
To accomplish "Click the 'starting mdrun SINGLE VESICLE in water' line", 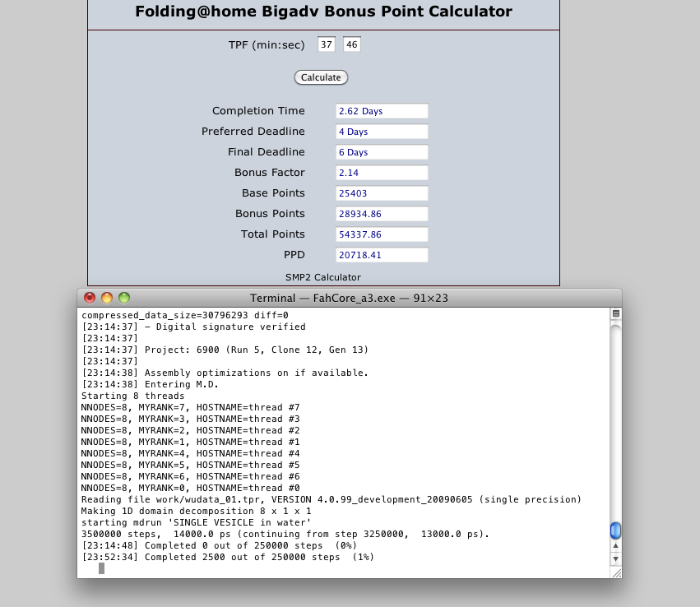I will pyautogui.click(x=196, y=522).
